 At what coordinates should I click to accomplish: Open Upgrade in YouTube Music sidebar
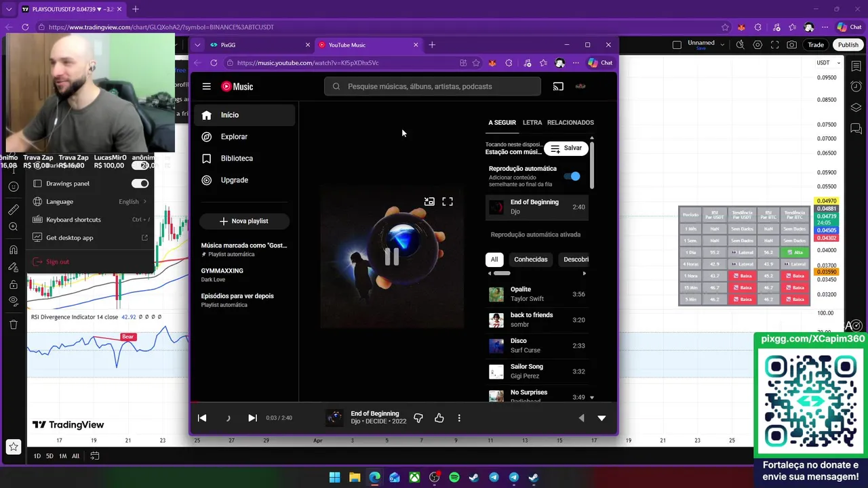coord(245,180)
